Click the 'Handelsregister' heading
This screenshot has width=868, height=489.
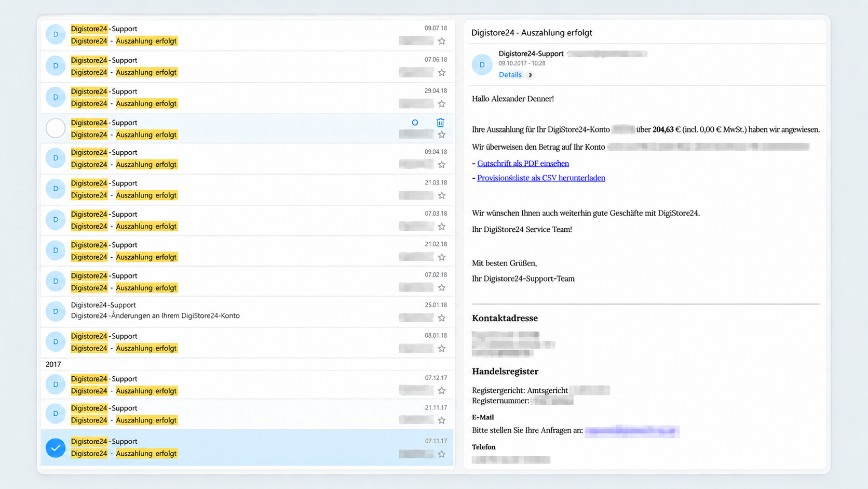[505, 372]
